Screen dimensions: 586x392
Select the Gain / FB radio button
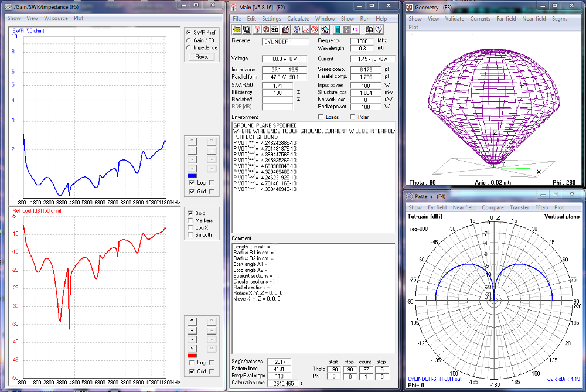coord(188,40)
